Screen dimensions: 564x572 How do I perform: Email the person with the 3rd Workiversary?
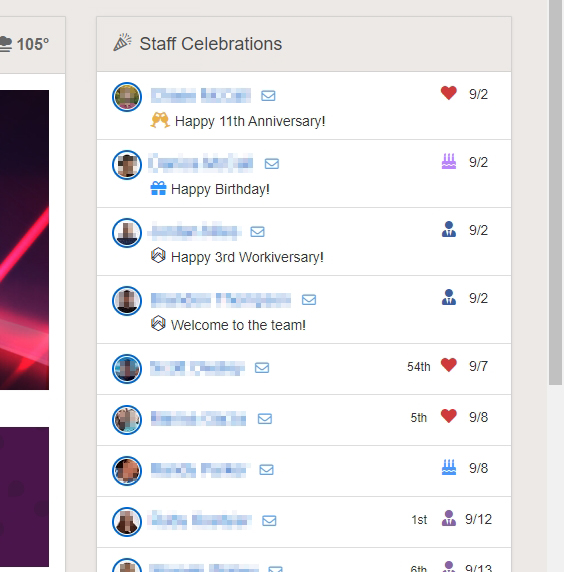click(258, 232)
